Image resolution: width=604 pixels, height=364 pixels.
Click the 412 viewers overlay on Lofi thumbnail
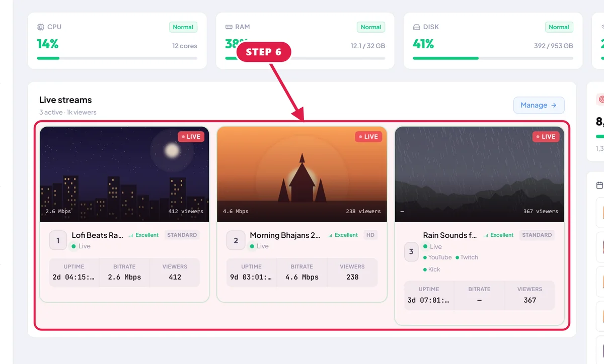pos(186,211)
